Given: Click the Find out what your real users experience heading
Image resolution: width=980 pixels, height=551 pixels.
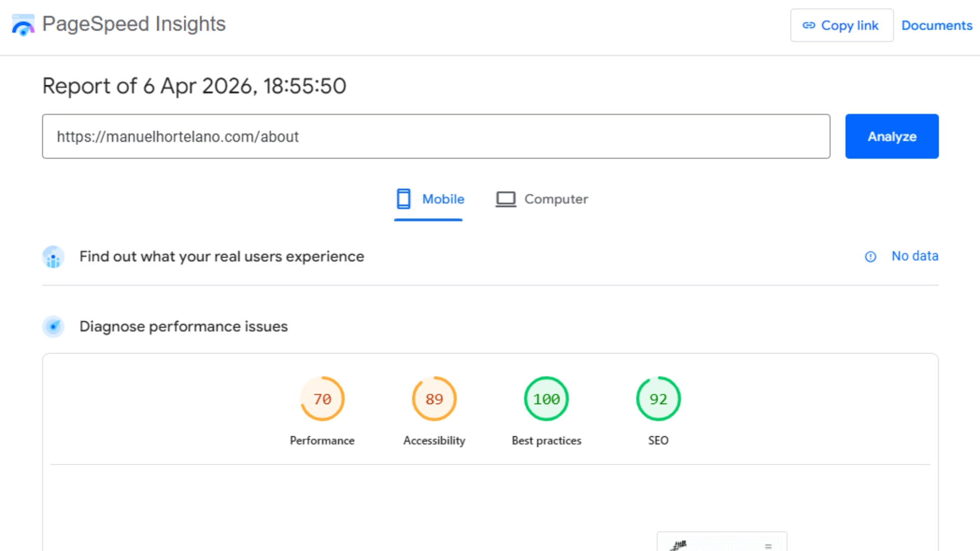Looking at the screenshot, I should pyautogui.click(x=222, y=257).
